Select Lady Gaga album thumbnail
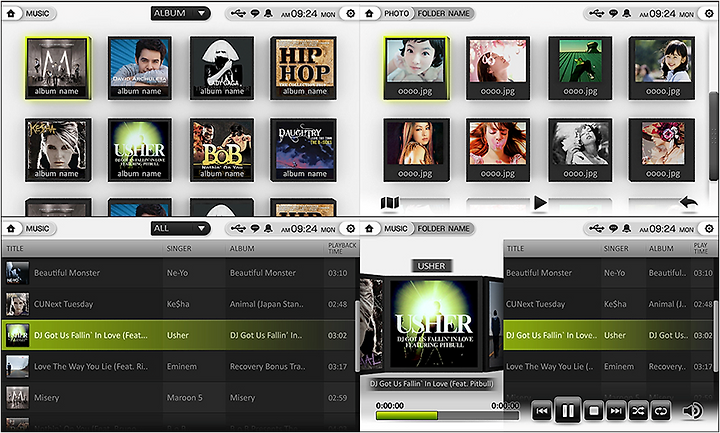 click(222, 67)
